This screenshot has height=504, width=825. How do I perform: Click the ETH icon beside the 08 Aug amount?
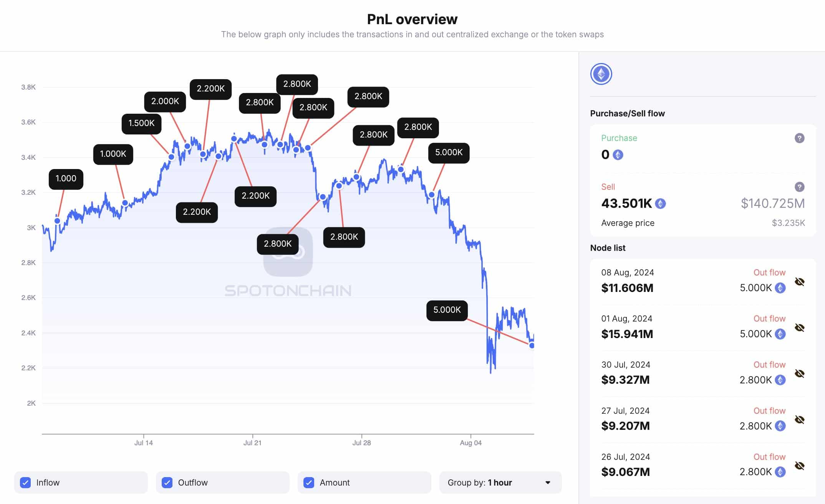tap(780, 288)
